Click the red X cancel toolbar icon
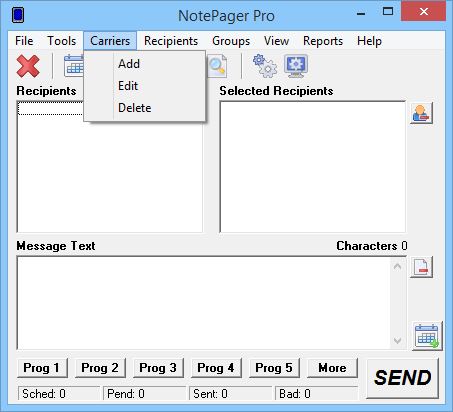The image size is (453, 412). pos(28,66)
